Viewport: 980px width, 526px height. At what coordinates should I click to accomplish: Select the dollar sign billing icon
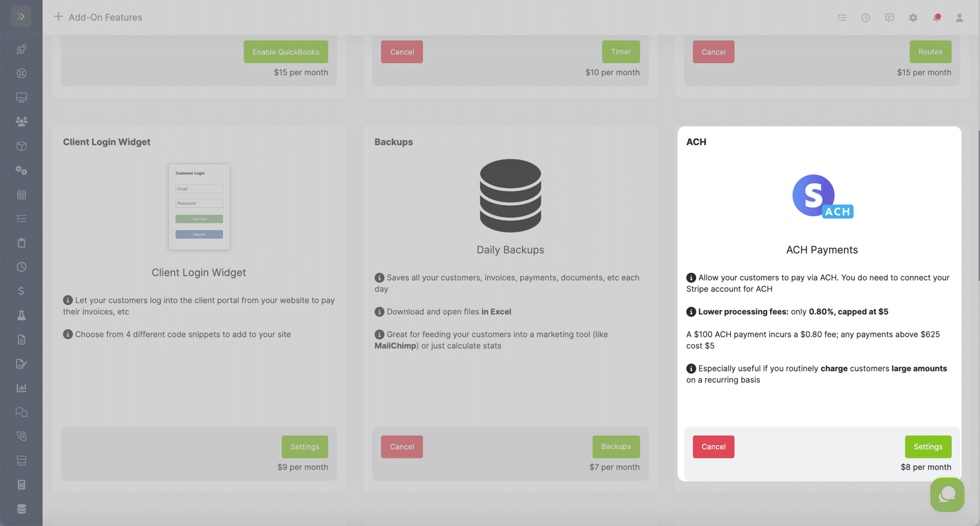point(21,291)
